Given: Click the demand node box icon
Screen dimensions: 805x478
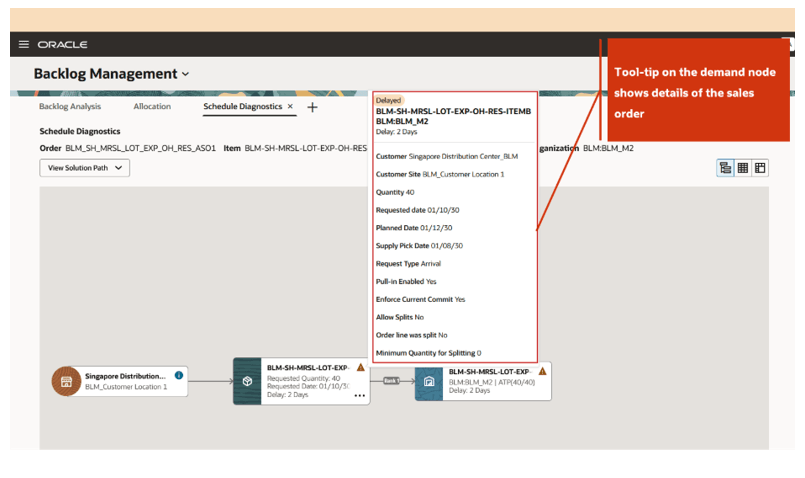Looking at the screenshot, I should tap(247, 381).
